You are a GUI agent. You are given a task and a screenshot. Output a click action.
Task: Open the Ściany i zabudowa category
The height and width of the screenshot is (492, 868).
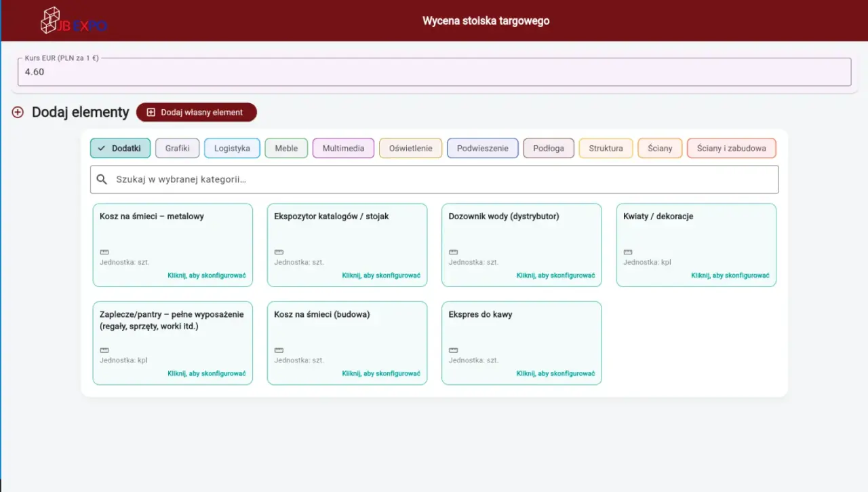732,148
